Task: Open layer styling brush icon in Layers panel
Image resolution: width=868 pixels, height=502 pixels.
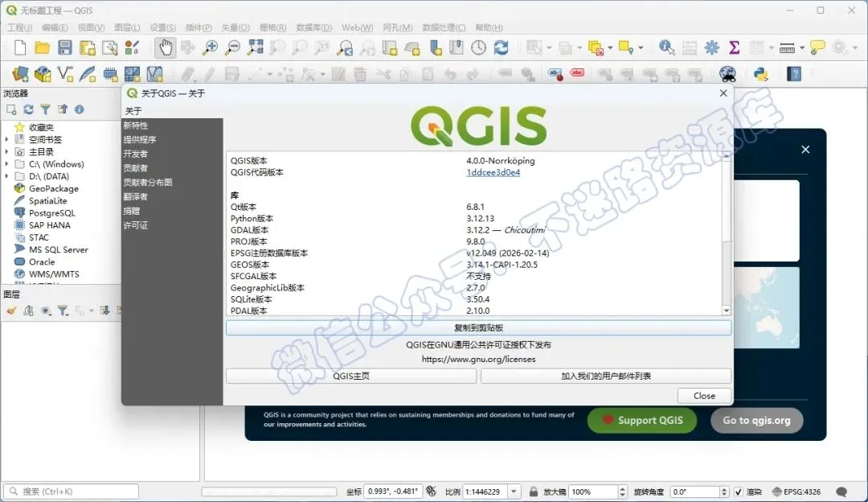Action: pos(11,311)
